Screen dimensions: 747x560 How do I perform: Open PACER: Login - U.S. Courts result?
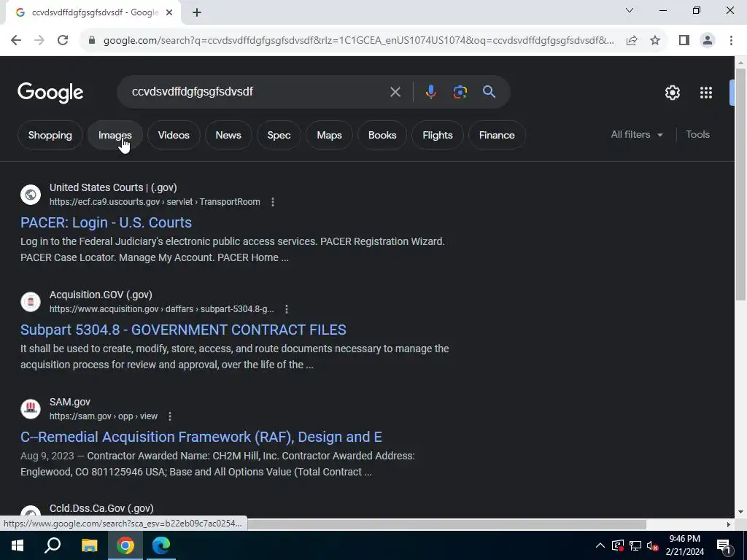pos(106,222)
